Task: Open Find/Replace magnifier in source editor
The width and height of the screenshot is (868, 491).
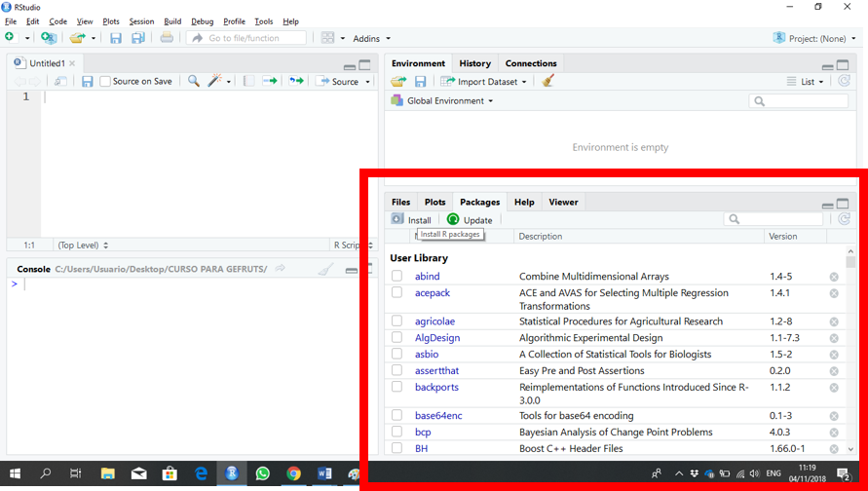Action: click(193, 82)
